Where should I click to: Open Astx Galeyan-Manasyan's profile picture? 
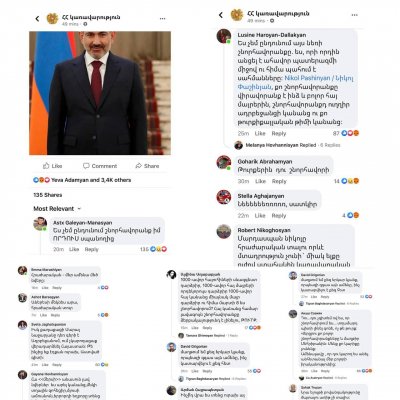[40, 224]
